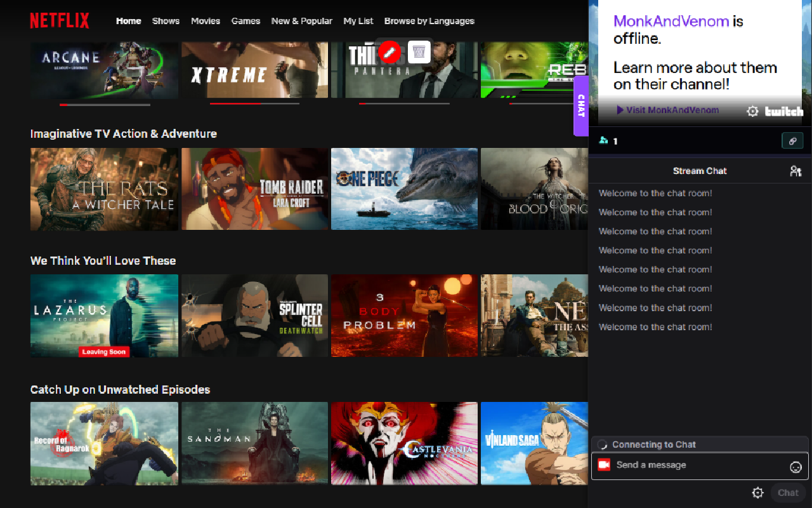The height and width of the screenshot is (508, 812).
Task: Open The Lazarus Project thumbnail
Action: [x=104, y=316]
